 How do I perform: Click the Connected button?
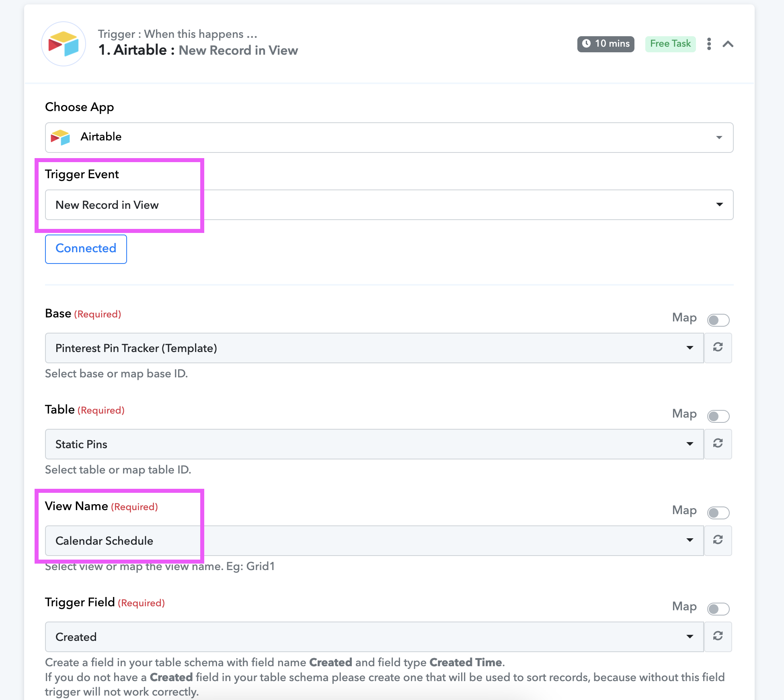click(86, 249)
